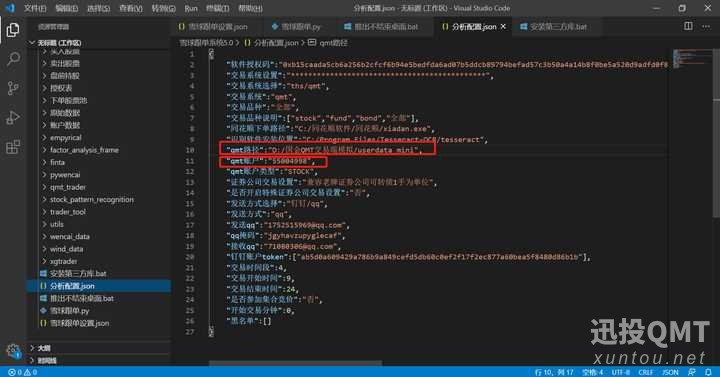
Task: Change encoding via UTF-8 status item
Action: 620,372
